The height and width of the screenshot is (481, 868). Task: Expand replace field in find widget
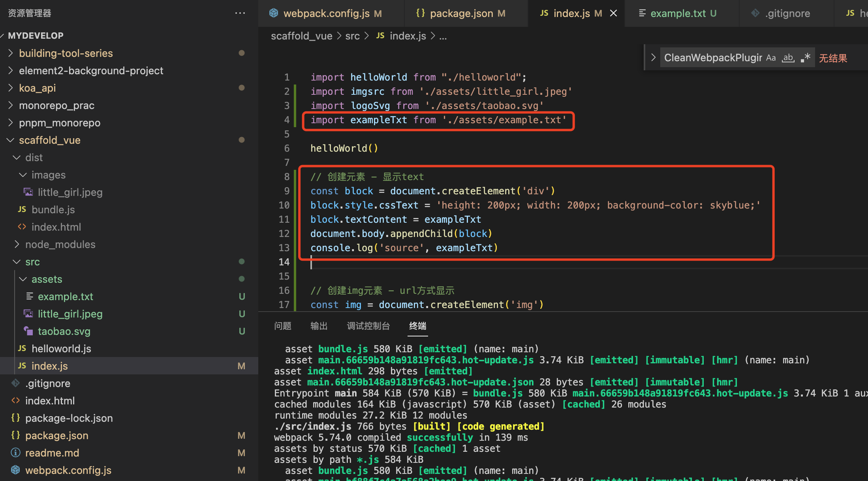[653, 58]
